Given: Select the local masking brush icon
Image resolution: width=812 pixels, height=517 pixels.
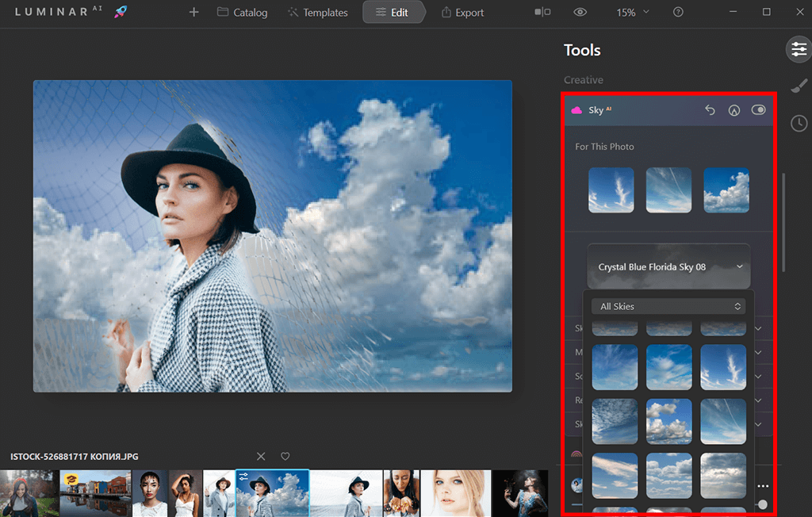Looking at the screenshot, I should pos(799,86).
